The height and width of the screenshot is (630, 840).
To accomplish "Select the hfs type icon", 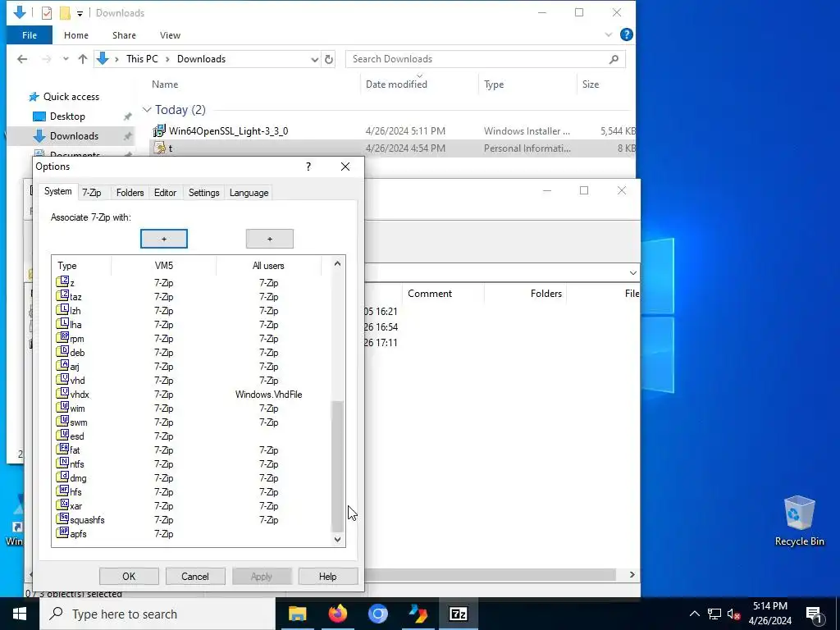I will 62,491.
